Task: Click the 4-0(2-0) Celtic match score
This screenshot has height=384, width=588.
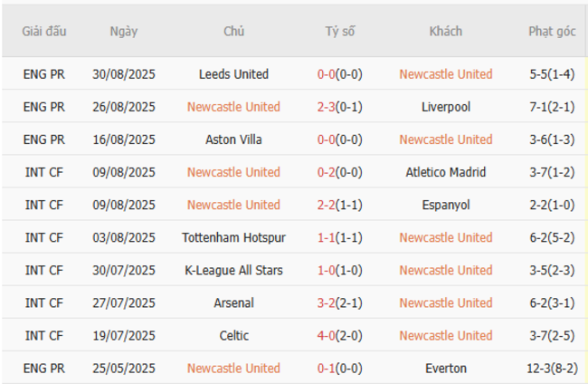Action: click(x=340, y=335)
